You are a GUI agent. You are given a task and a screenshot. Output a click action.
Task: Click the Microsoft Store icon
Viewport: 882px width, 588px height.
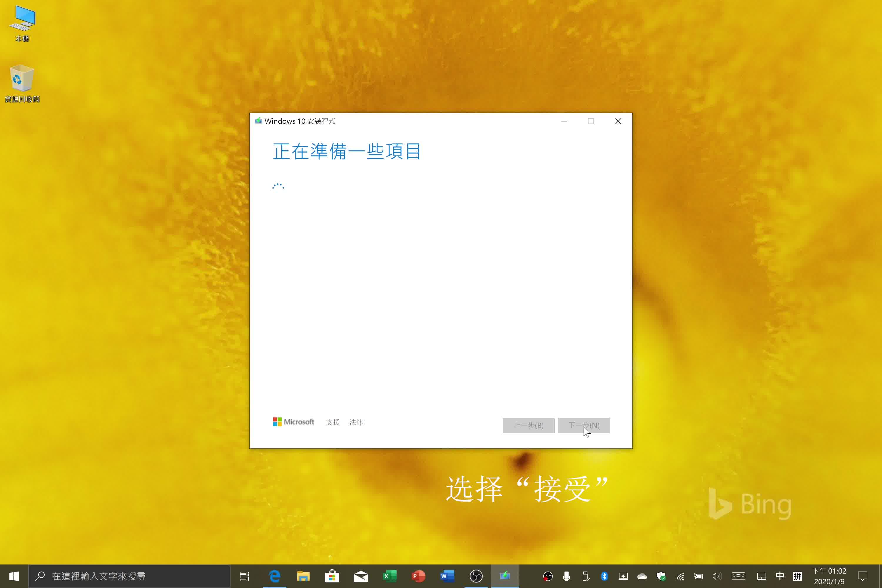(331, 576)
